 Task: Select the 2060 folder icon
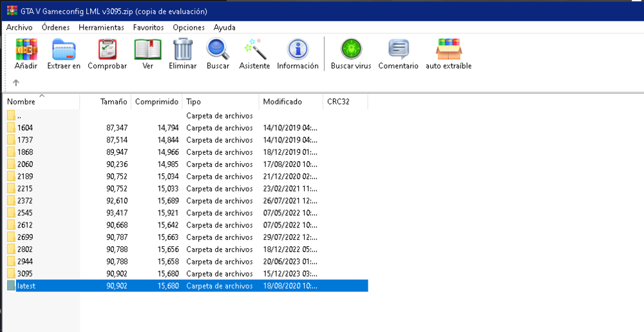coord(12,164)
